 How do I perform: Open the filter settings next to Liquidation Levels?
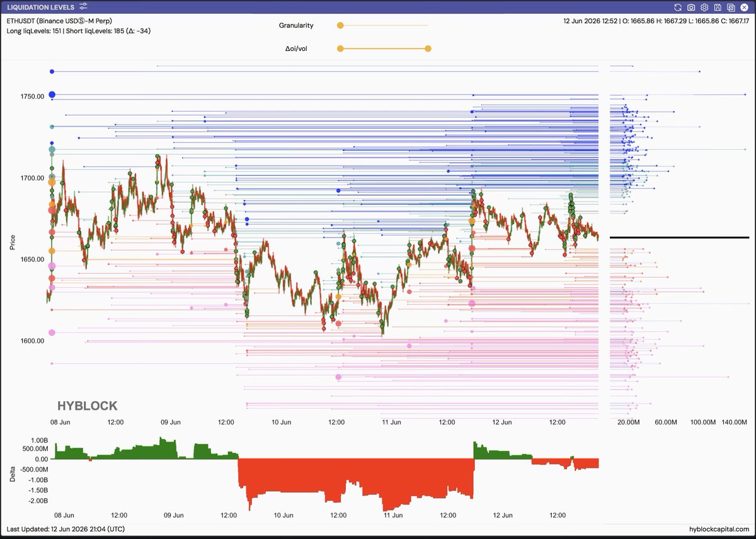point(84,7)
